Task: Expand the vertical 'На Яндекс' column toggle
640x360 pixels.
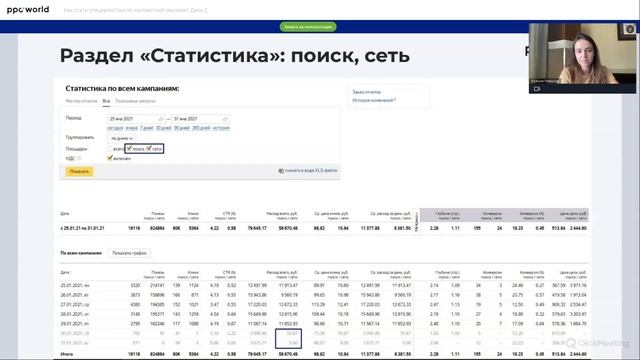Action: coord(416,222)
